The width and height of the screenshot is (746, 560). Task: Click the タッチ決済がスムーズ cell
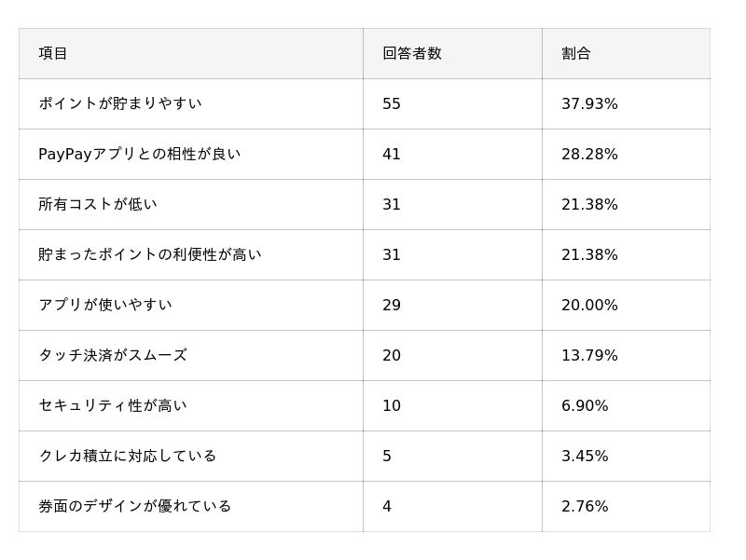(x=112, y=355)
